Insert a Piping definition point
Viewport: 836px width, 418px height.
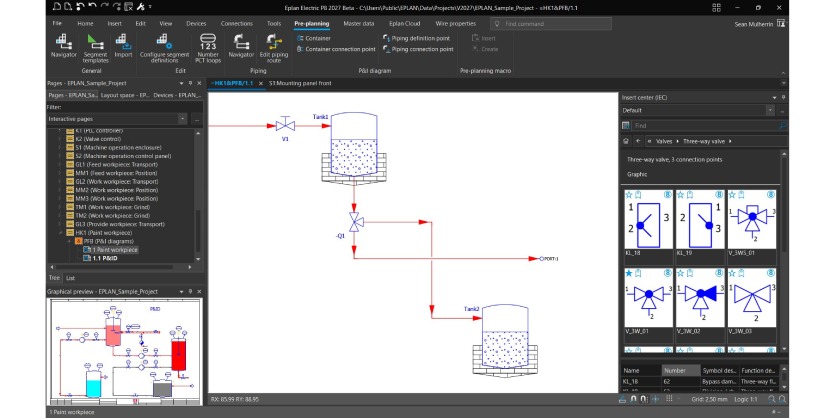(416, 38)
